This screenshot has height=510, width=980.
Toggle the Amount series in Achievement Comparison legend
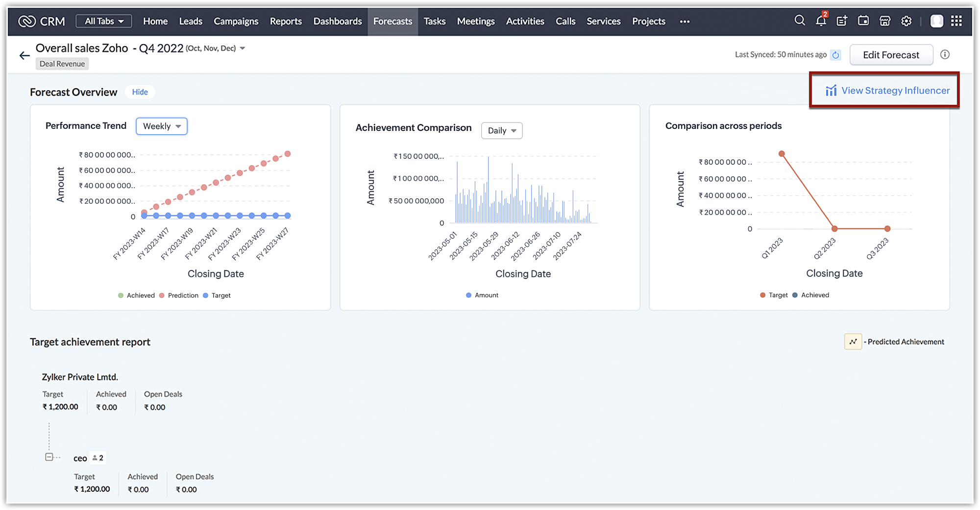[482, 295]
